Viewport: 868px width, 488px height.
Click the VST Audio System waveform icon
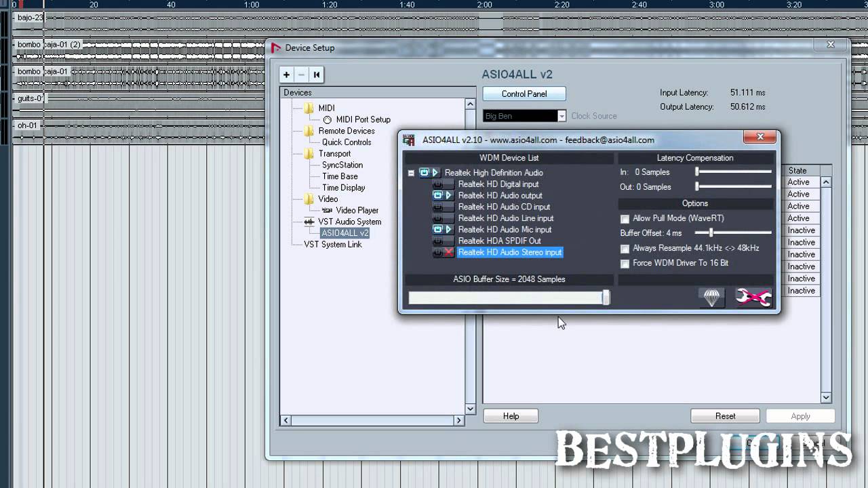point(309,222)
